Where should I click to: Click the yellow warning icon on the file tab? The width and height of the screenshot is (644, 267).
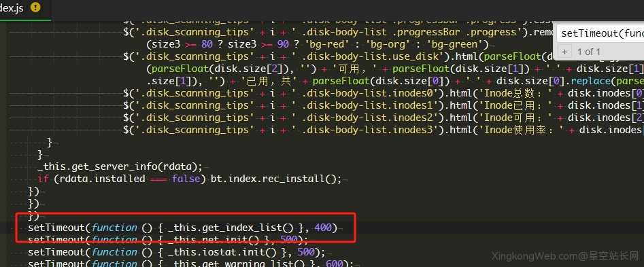[x=36, y=7]
